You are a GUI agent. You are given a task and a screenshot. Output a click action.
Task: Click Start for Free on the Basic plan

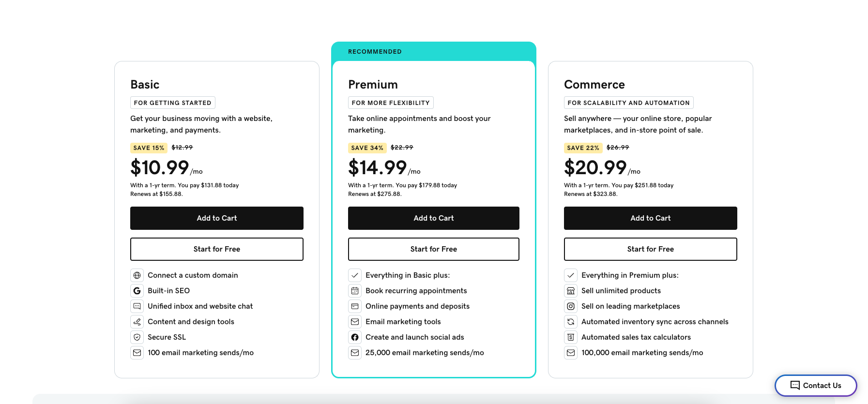click(216, 249)
